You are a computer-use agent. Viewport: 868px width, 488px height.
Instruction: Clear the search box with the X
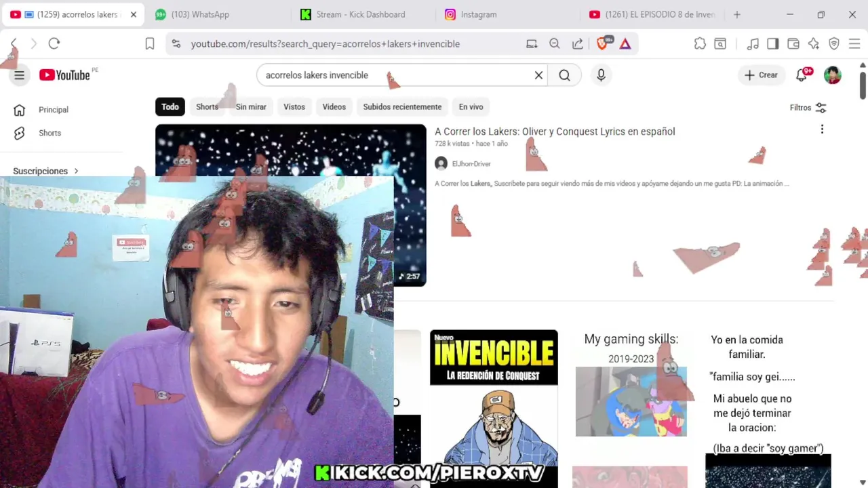538,75
